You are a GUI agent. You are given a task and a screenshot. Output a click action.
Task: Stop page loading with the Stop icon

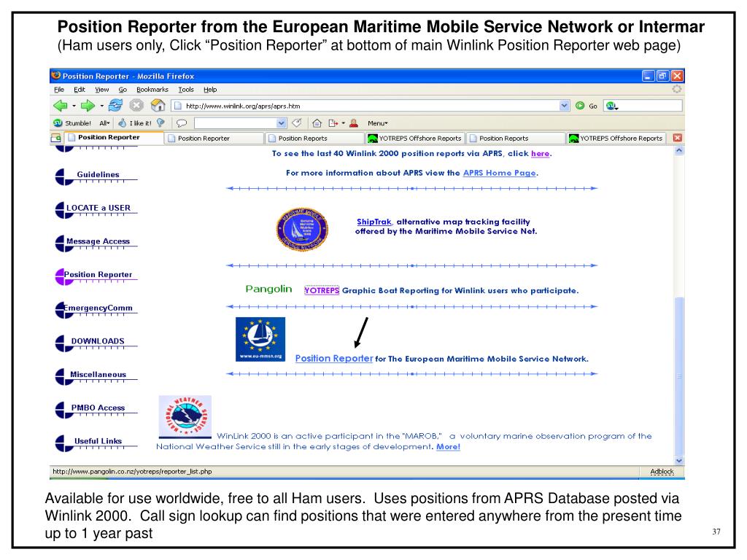point(136,105)
